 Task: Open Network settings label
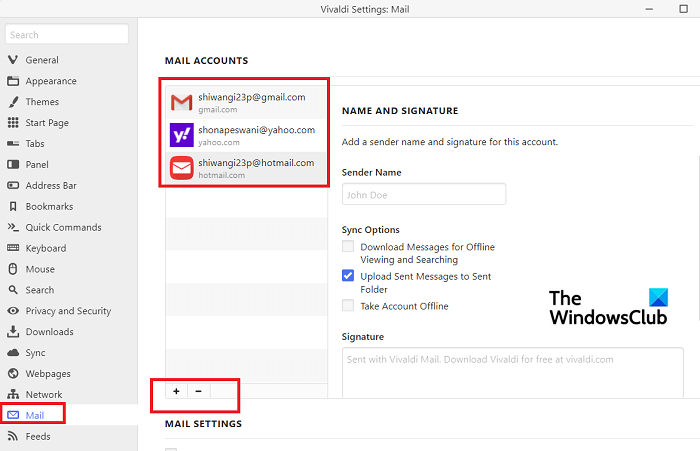(44, 395)
